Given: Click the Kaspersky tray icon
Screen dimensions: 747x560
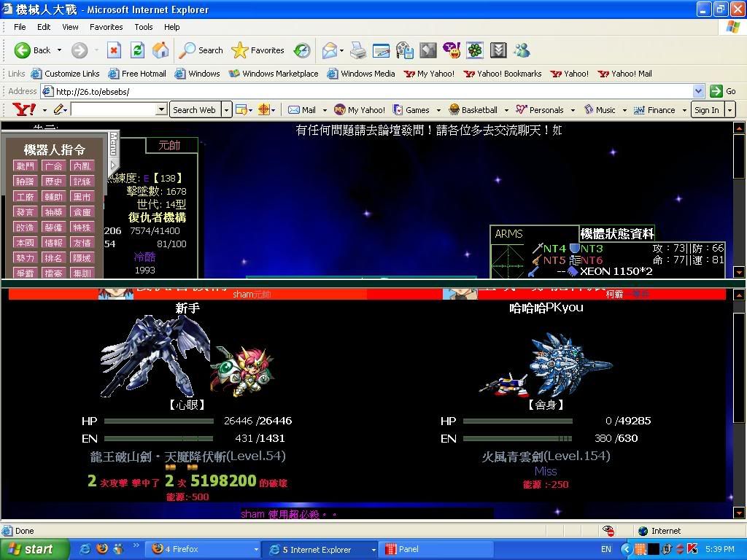Looking at the screenshot, I should [693, 549].
